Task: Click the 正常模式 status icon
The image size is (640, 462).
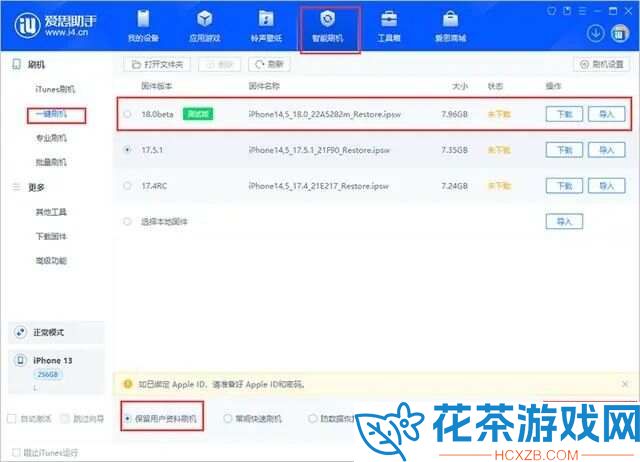Action: [20, 332]
